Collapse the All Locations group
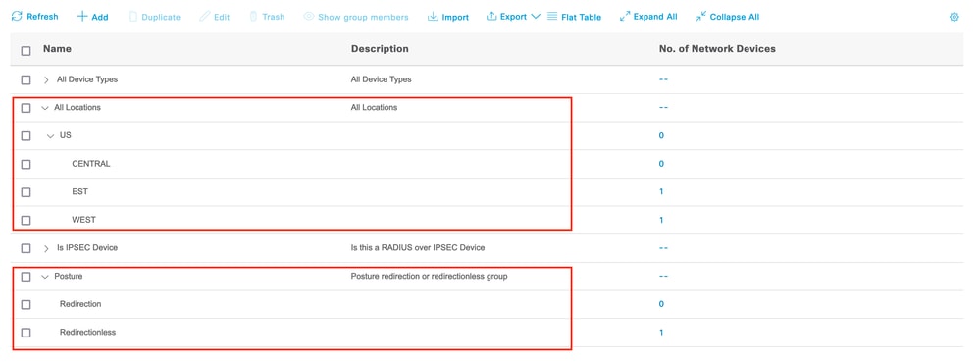The image size is (980, 363). click(x=45, y=108)
